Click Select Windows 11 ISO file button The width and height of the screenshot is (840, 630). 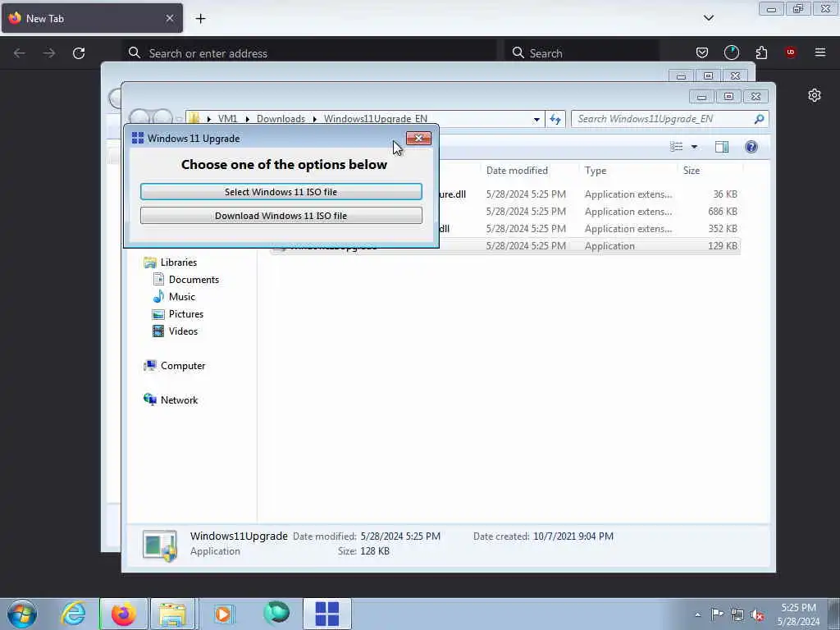(x=281, y=192)
